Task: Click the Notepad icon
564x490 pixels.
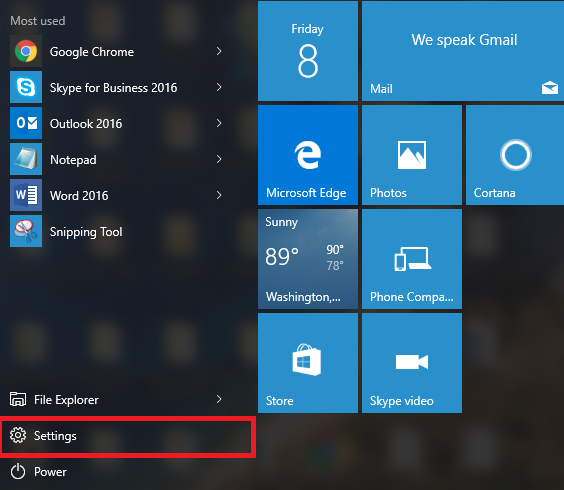Action: click(x=26, y=159)
